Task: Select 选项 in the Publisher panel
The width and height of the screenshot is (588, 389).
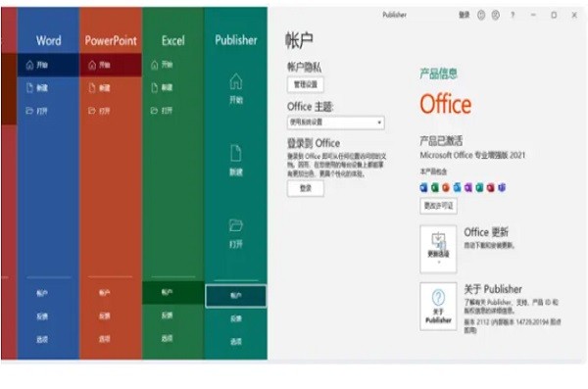Action: pyautogui.click(x=236, y=341)
